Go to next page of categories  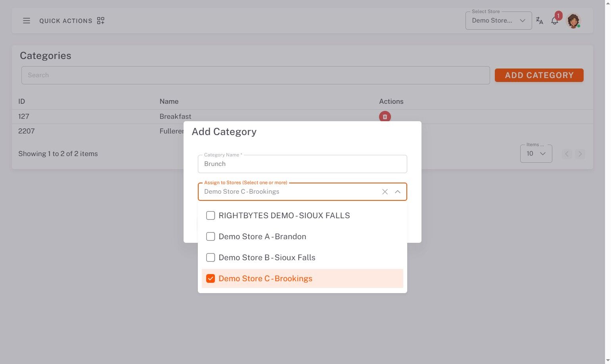point(580,154)
